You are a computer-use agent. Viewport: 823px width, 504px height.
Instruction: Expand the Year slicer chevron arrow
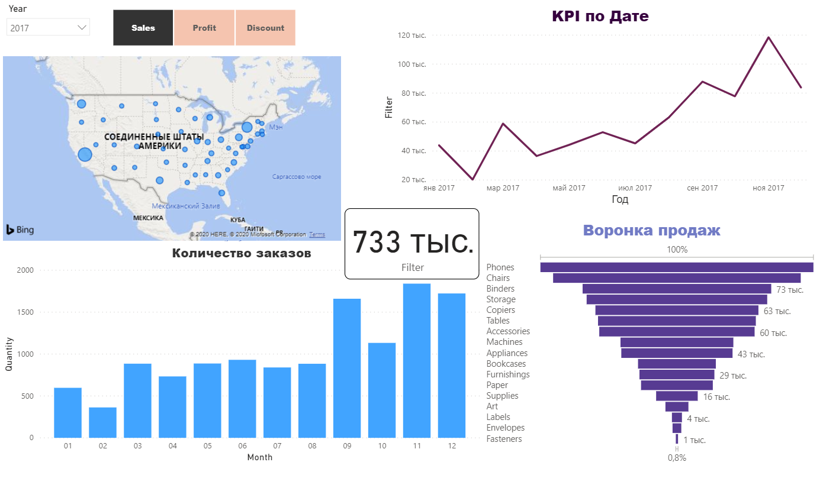pos(82,28)
